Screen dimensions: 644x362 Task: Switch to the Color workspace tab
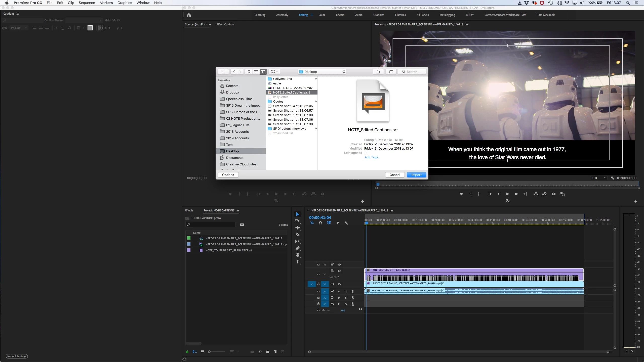pos(321,15)
